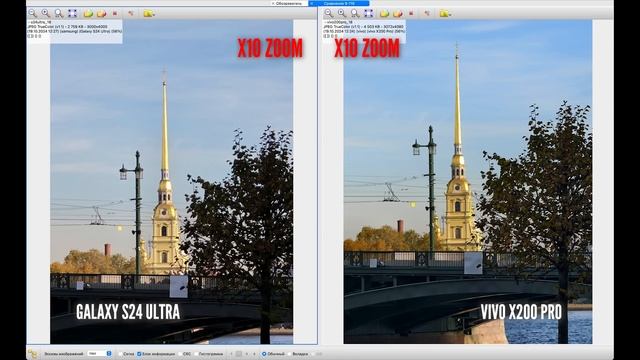The width and height of the screenshot is (640, 360).
Task: Set Vivo X200 Pro pane to actual size
Action: (356, 13)
